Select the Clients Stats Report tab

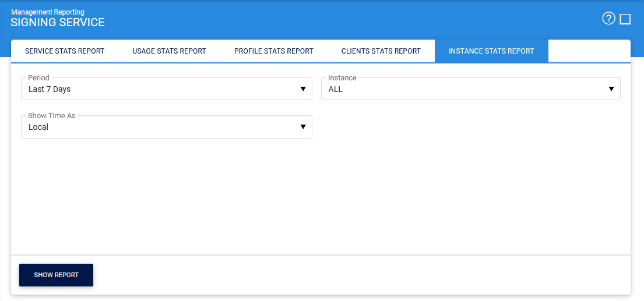click(381, 51)
